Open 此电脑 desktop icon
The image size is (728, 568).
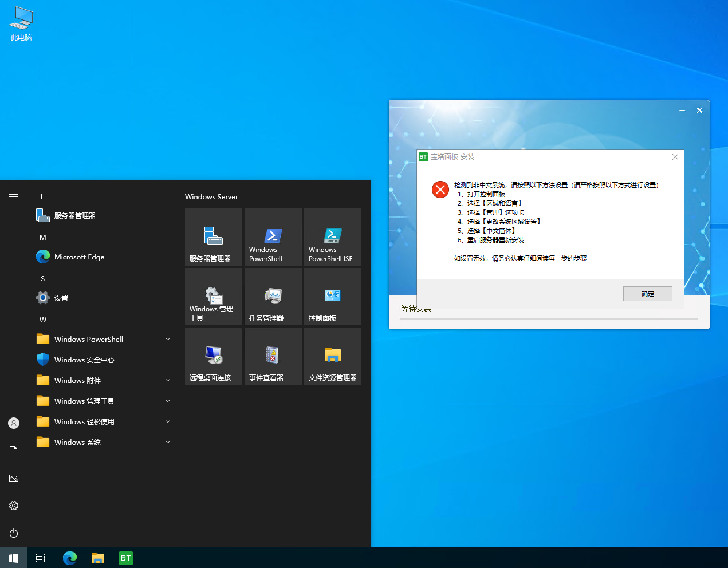tap(21, 24)
